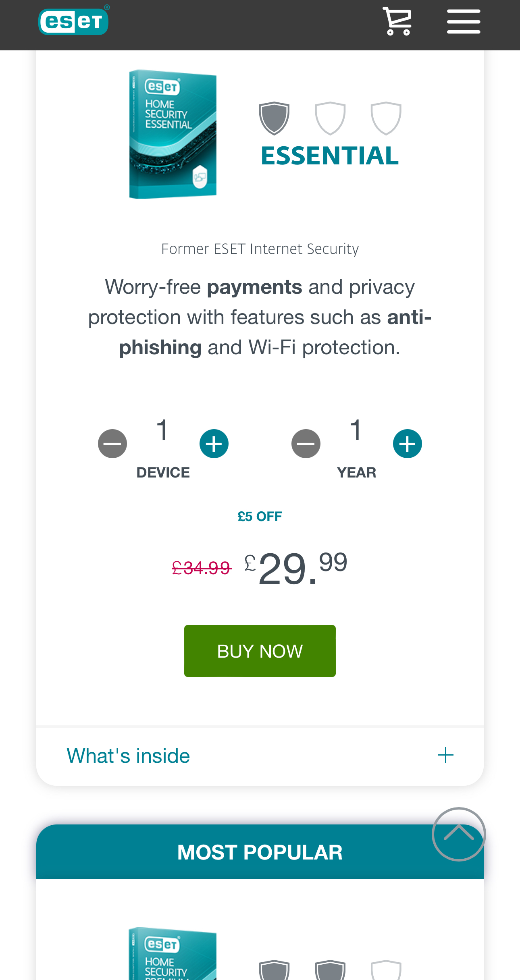
Task: Open the shopping cart
Action: tap(397, 21)
